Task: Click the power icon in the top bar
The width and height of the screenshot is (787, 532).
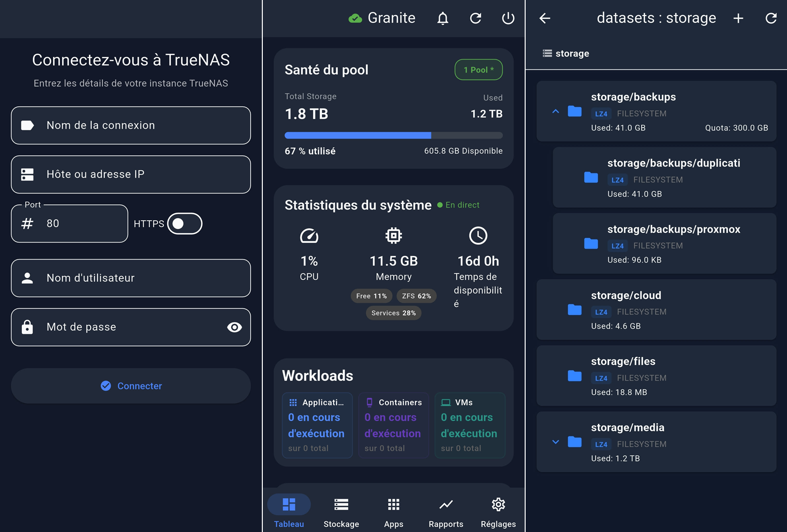Action: (508, 18)
